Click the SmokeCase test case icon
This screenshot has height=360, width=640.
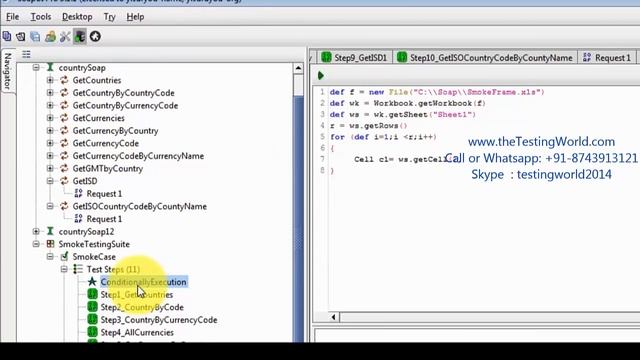pos(64,257)
